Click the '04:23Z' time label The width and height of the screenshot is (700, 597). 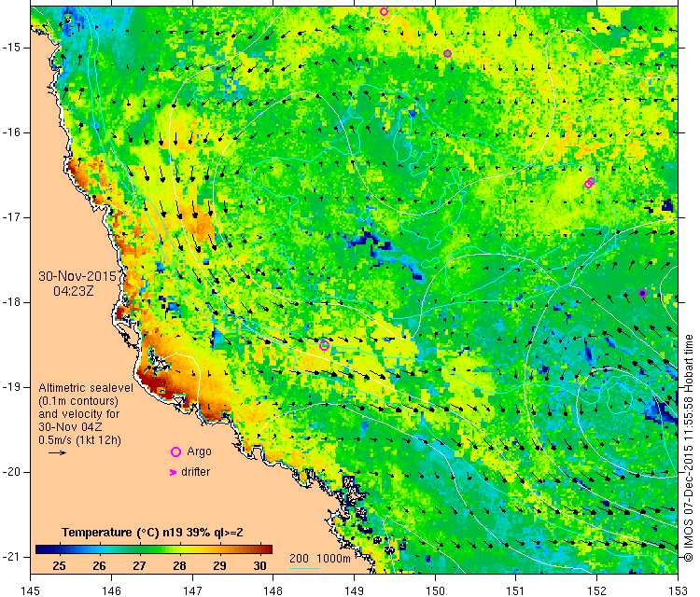click(74, 291)
